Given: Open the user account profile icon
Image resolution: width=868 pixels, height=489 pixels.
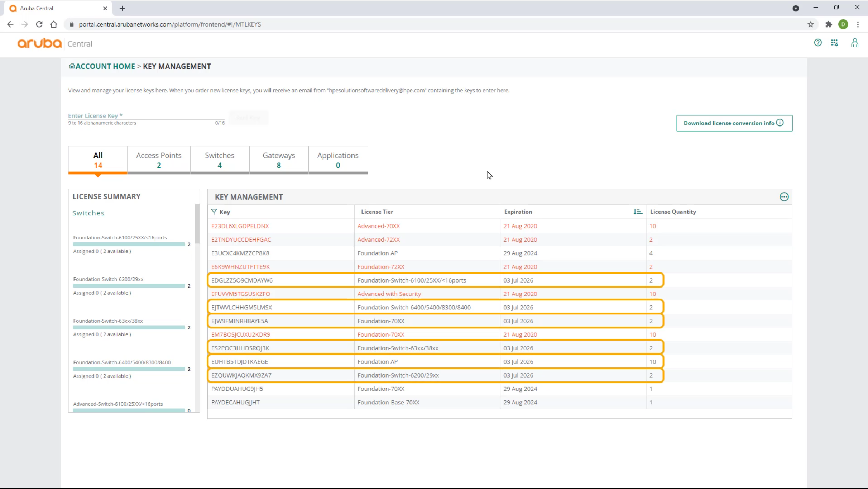Looking at the screenshot, I should (x=855, y=43).
